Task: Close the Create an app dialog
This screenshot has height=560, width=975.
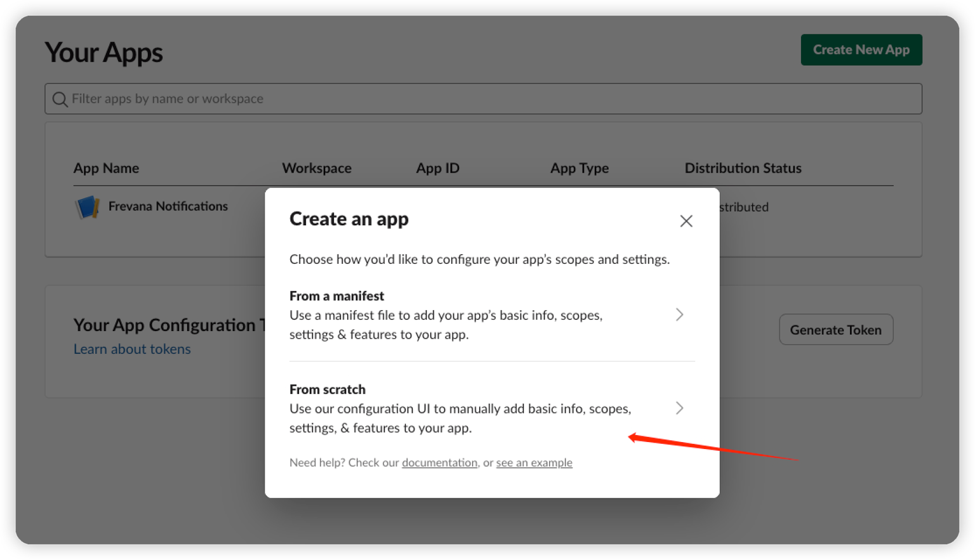Action: coord(686,221)
